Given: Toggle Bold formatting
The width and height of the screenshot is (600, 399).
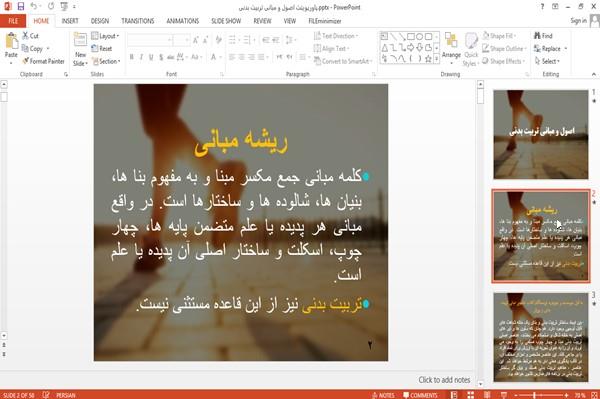Looking at the screenshot, I should tap(132, 57).
